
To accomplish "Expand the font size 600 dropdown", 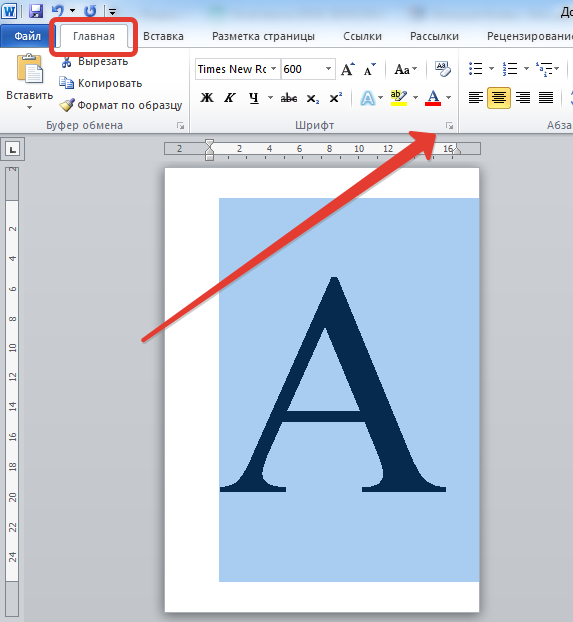I will pos(329,69).
